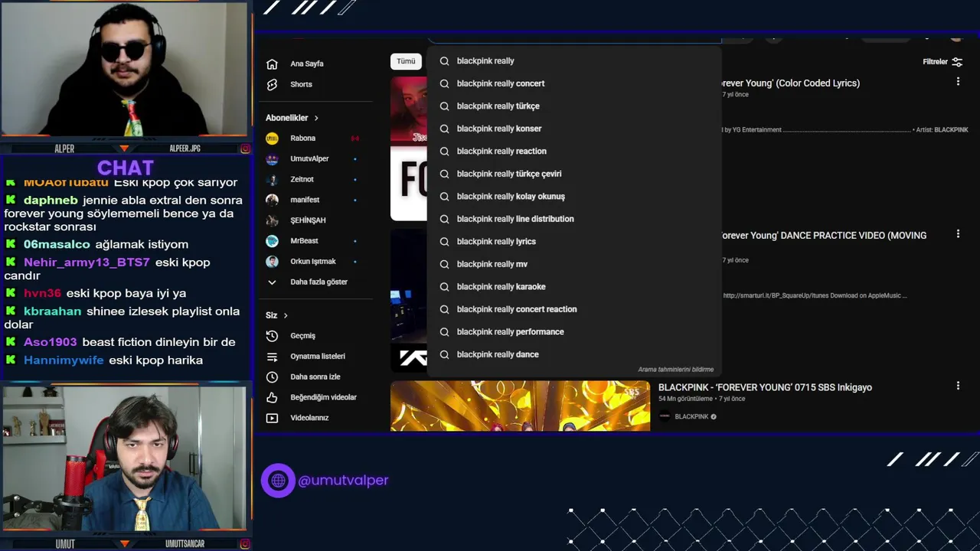Click chat username kbraahan
This screenshot has height=551, width=980.
(52, 311)
